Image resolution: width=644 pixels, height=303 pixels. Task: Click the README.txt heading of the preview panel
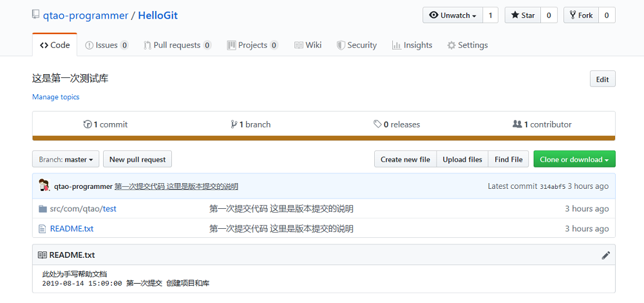click(x=72, y=255)
